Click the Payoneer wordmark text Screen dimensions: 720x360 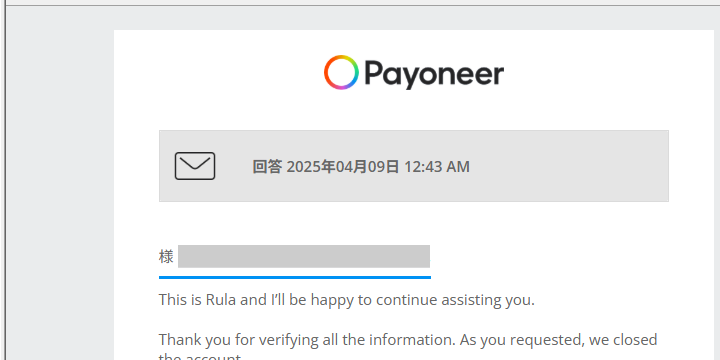434,74
